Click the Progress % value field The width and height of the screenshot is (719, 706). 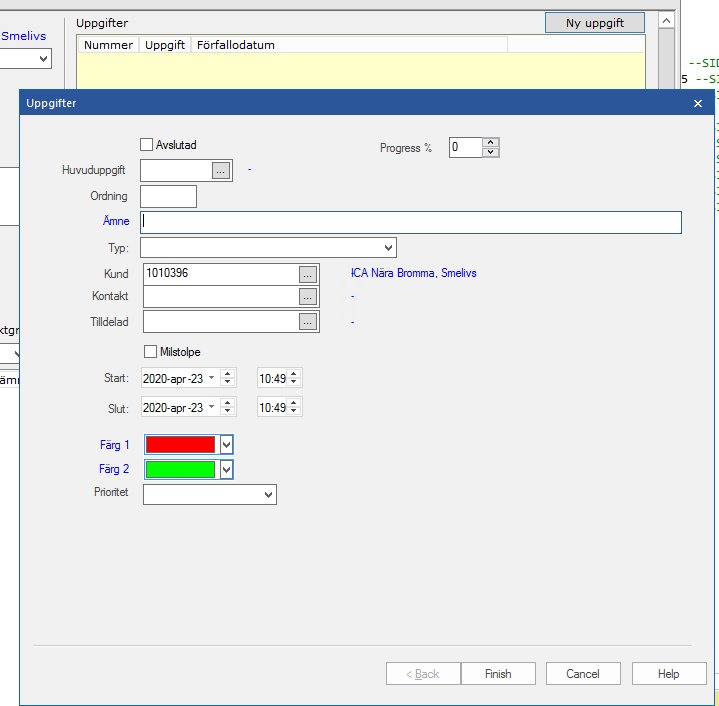click(x=465, y=147)
